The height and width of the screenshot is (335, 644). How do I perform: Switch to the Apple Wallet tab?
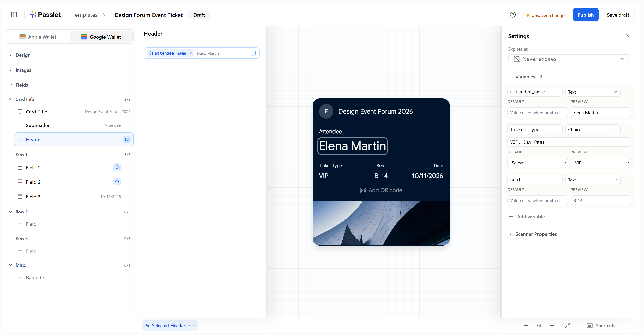tap(38, 37)
